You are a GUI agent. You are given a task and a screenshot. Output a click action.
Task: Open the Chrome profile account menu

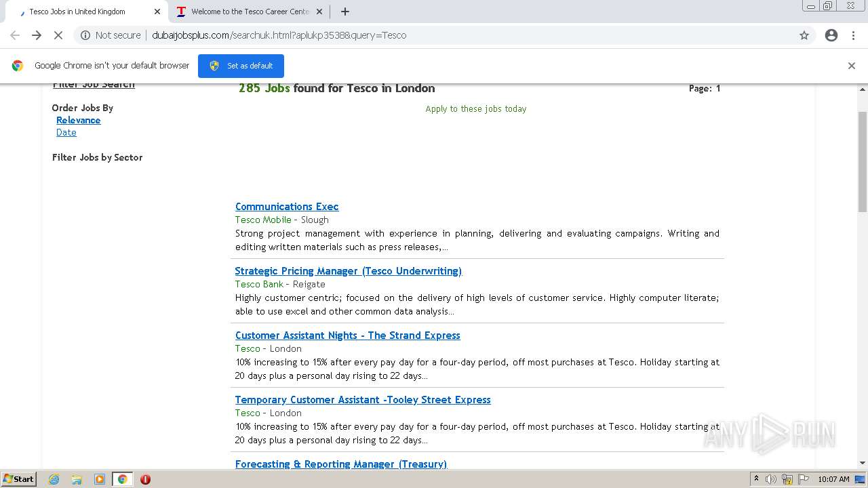tap(831, 35)
